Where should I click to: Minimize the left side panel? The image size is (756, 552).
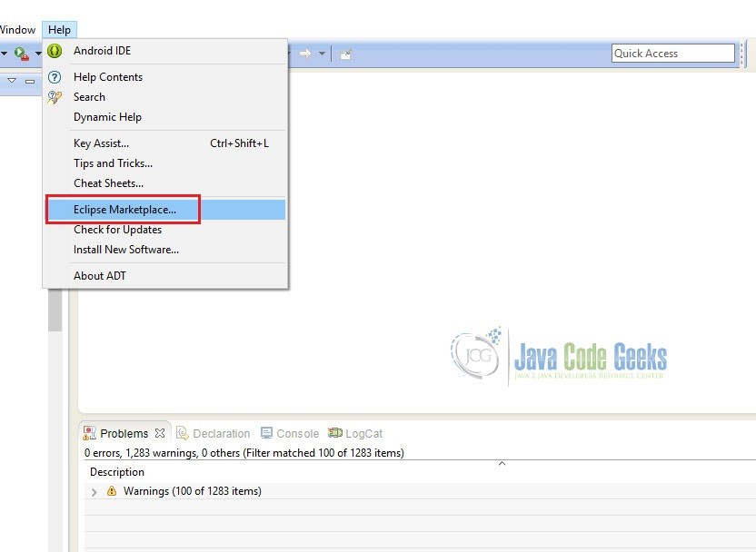30,81
